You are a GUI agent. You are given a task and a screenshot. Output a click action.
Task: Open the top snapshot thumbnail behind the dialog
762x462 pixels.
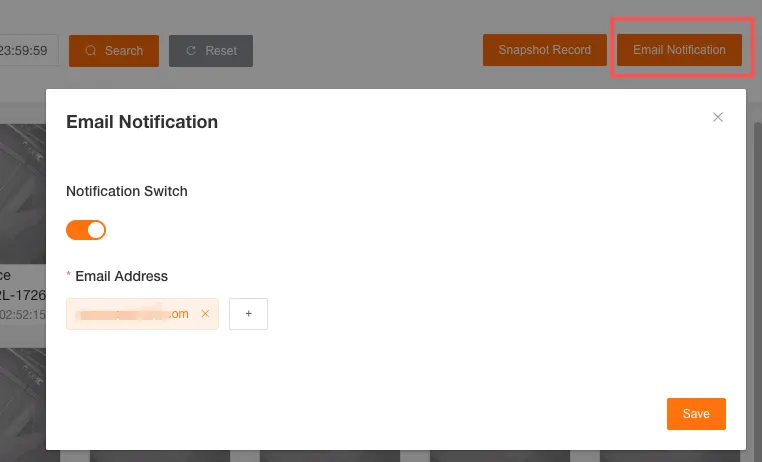(x=23, y=194)
